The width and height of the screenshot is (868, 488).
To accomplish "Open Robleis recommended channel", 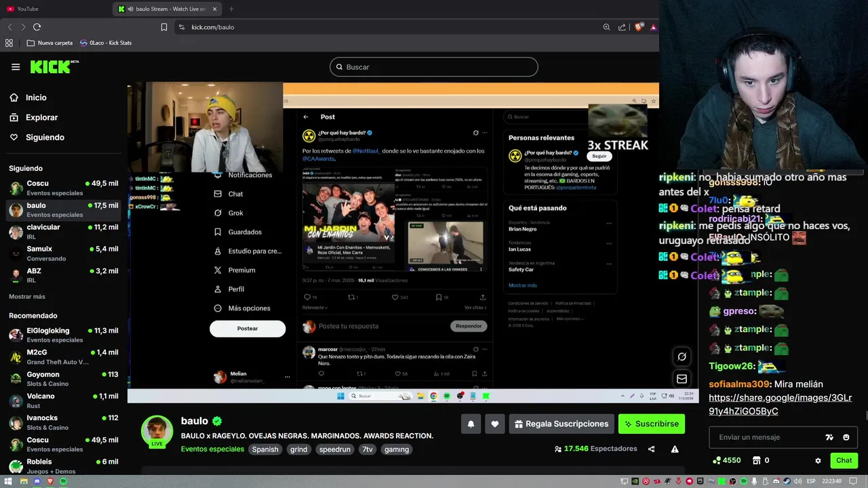I will 64,466.
